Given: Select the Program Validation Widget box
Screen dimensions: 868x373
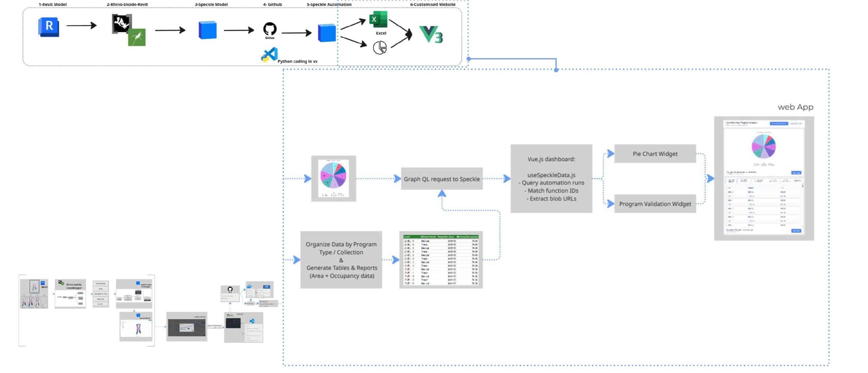Looking at the screenshot, I should (655, 204).
